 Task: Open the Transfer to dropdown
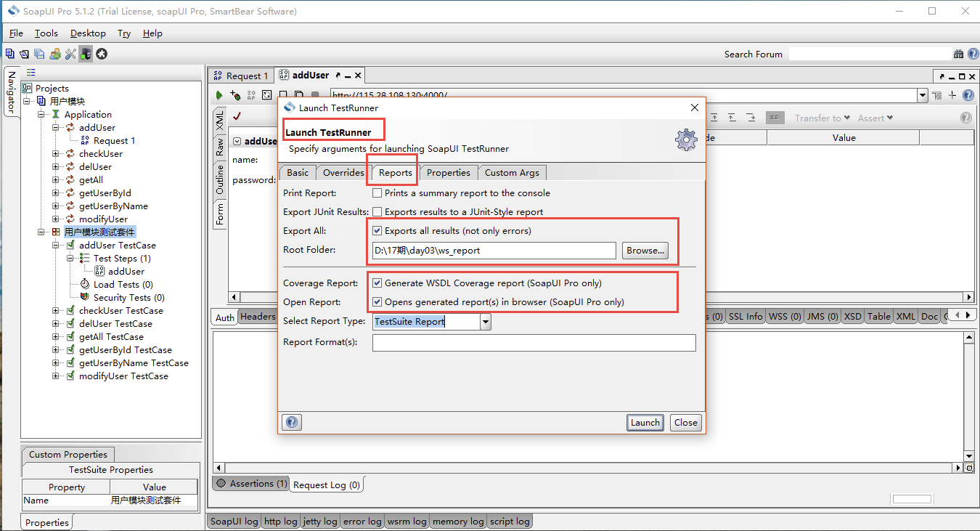(822, 118)
